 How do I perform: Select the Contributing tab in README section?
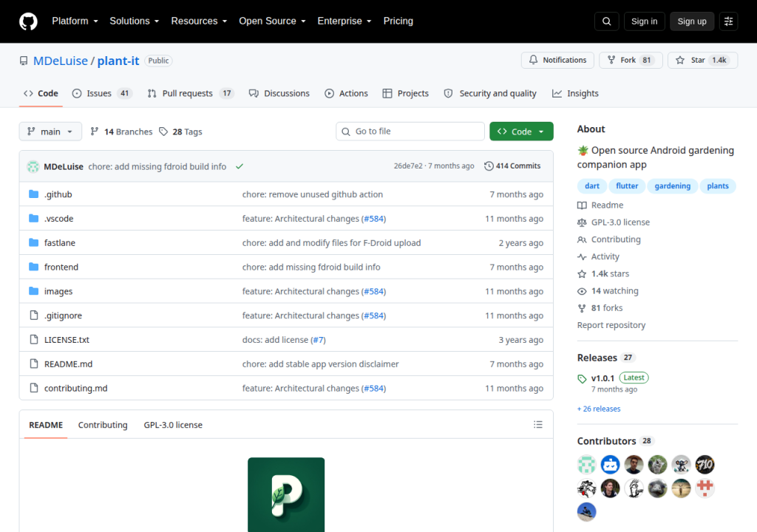[103, 425]
